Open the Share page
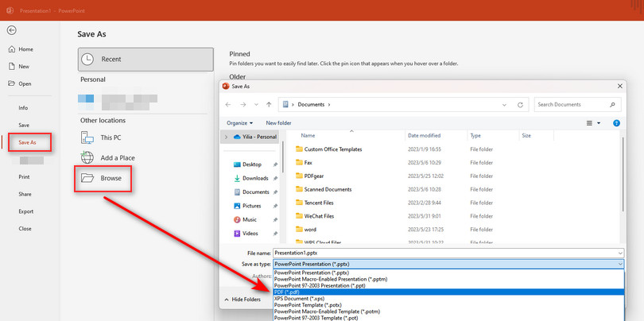Image resolution: width=644 pixels, height=321 pixels. coord(25,194)
